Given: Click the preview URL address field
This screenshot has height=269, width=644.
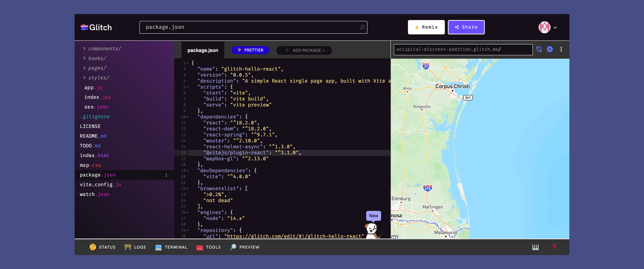Looking at the screenshot, I should tap(463, 50).
